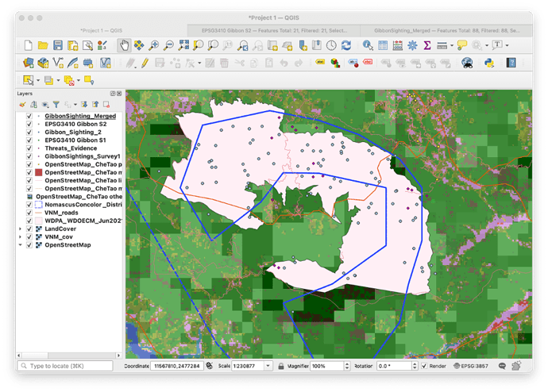
Task: Click Remove Layer icon in Layers panel
Action: 106,105
